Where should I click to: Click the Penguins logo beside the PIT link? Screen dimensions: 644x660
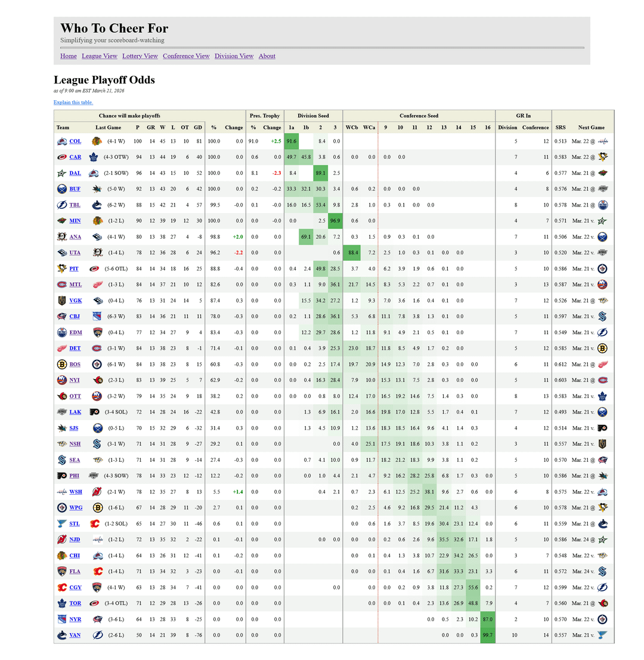[61, 269]
